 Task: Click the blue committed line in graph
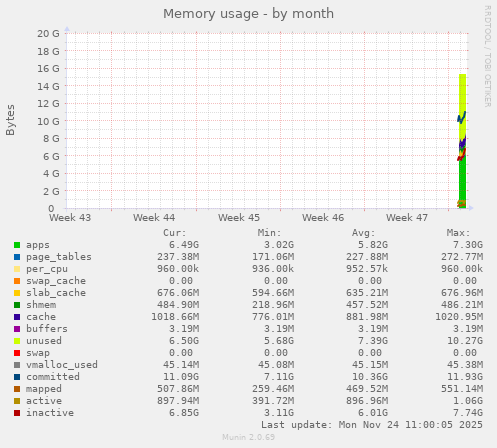[x=462, y=118]
